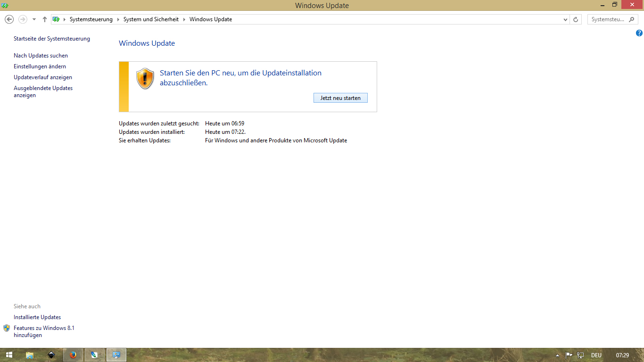Screen dimensions: 644x362
Task: Open Installierte Updates link
Action: click(37, 317)
